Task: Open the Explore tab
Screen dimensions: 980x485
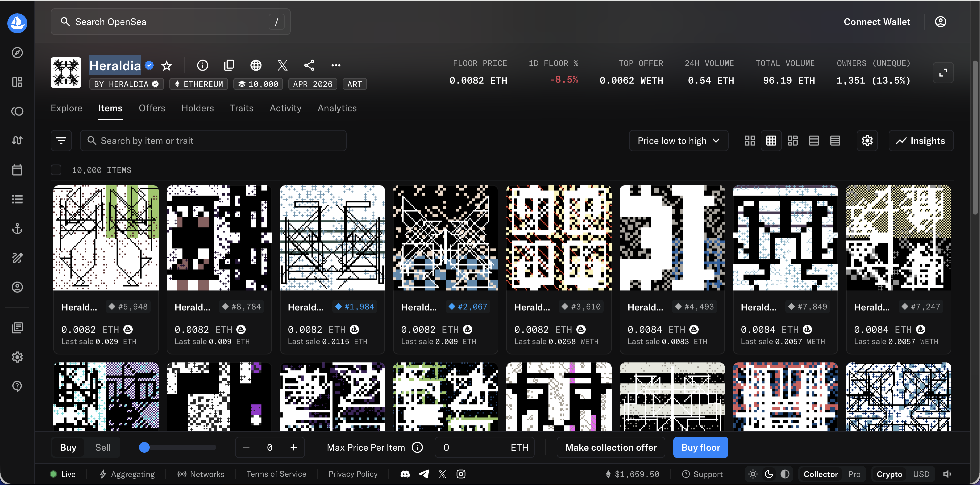Action: pyautogui.click(x=67, y=108)
